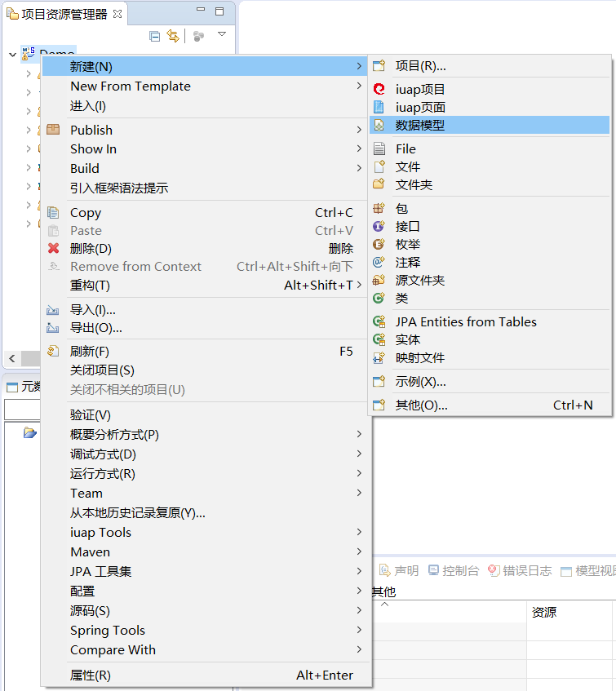616x691 pixels.
Task: Open 属性(R) project properties
Action: pos(90,675)
